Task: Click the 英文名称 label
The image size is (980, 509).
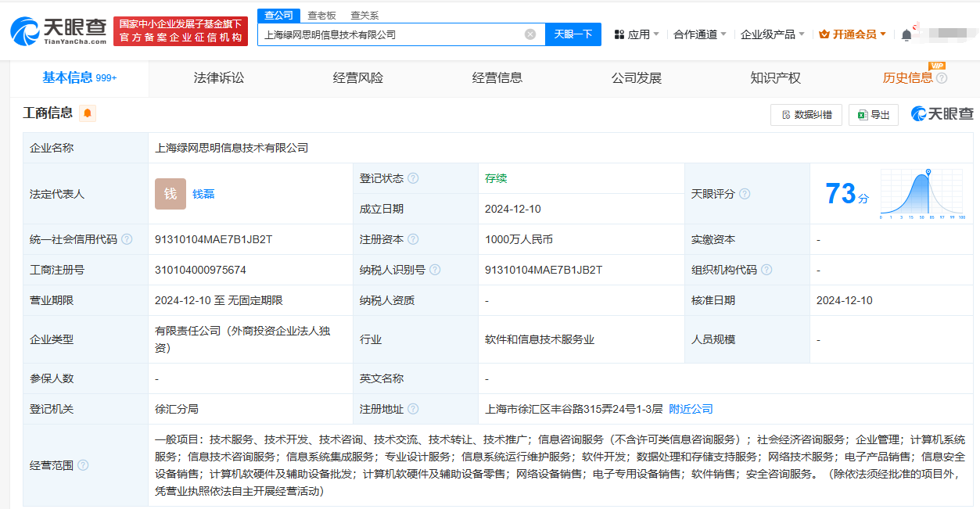Action: tap(382, 378)
